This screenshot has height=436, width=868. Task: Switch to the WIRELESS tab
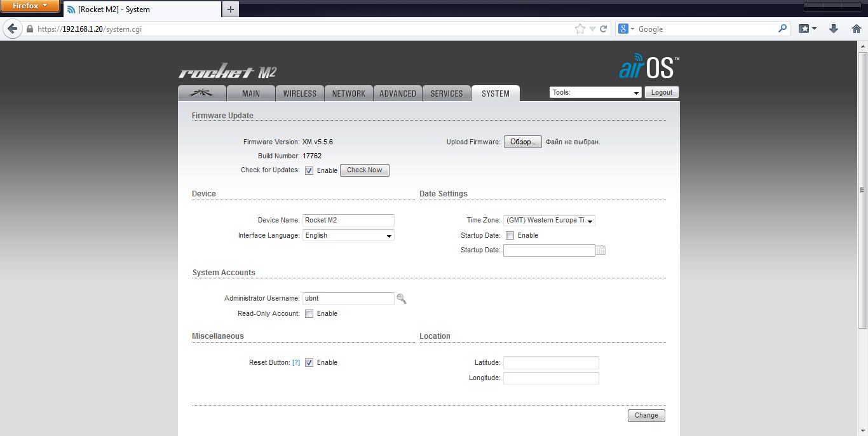[300, 93]
